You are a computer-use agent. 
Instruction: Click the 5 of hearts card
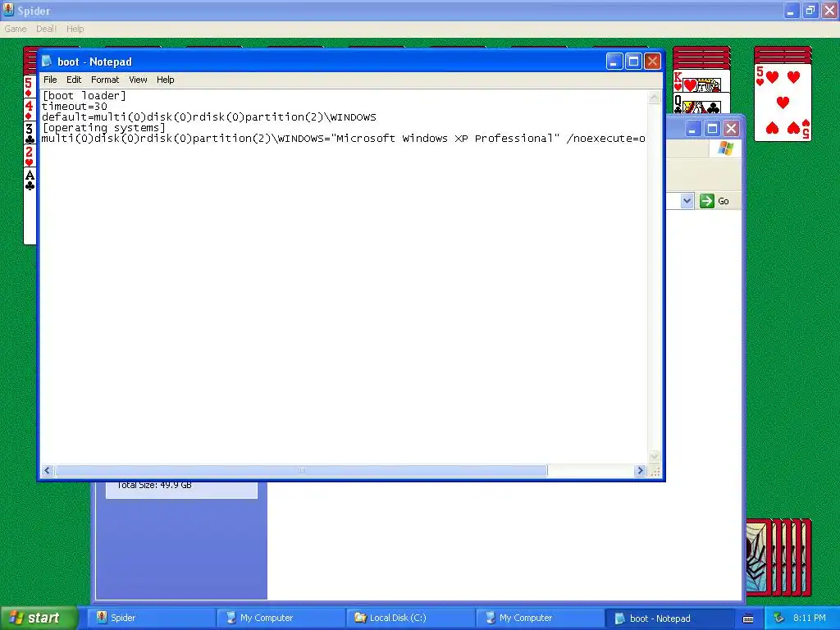(x=783, y=103)
